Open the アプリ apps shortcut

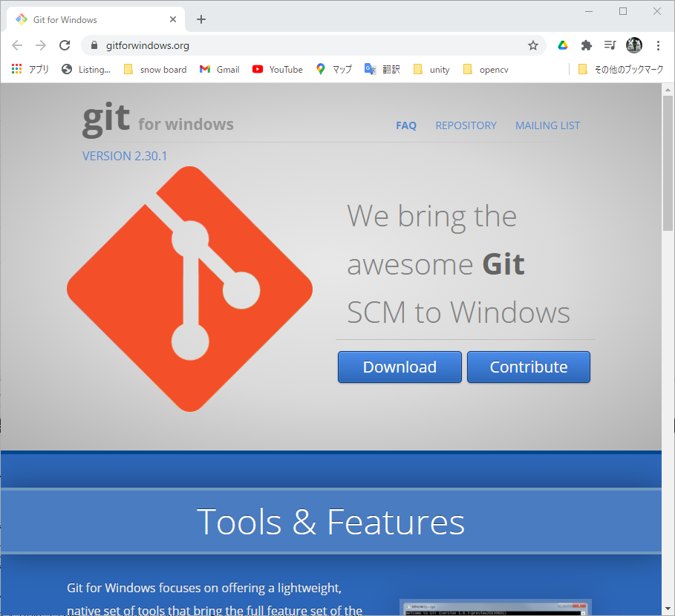pos(30,69)
